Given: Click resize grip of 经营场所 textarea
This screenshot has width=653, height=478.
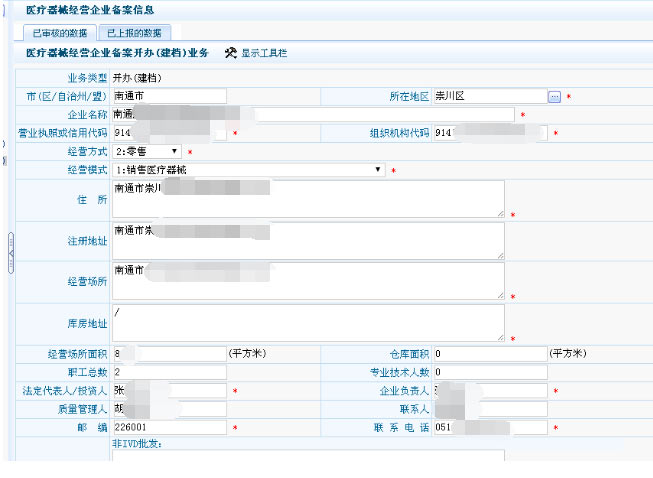Looking at the screenshot, I should click(499, 294).
